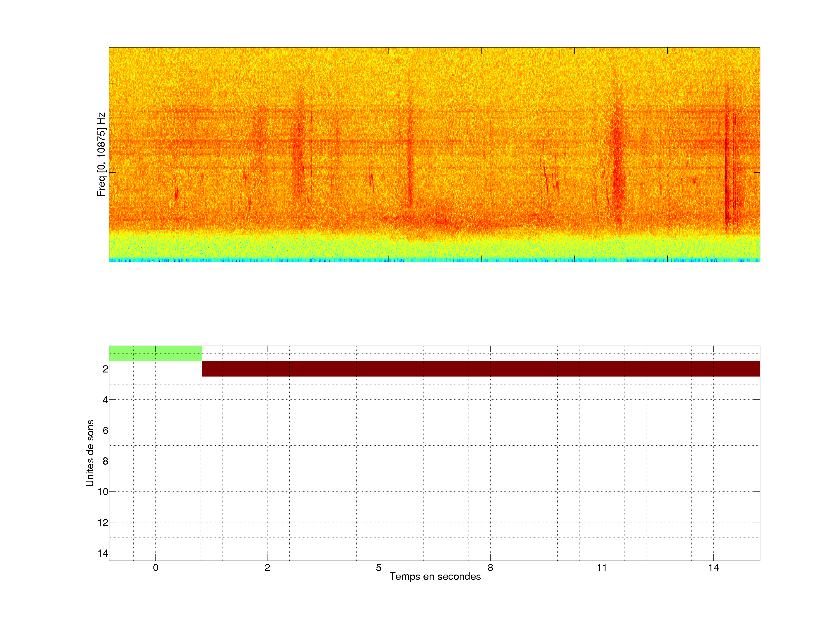Click the x-axis tick label '8'
Screen dimensions: 840x630
(x=490, y=568)
